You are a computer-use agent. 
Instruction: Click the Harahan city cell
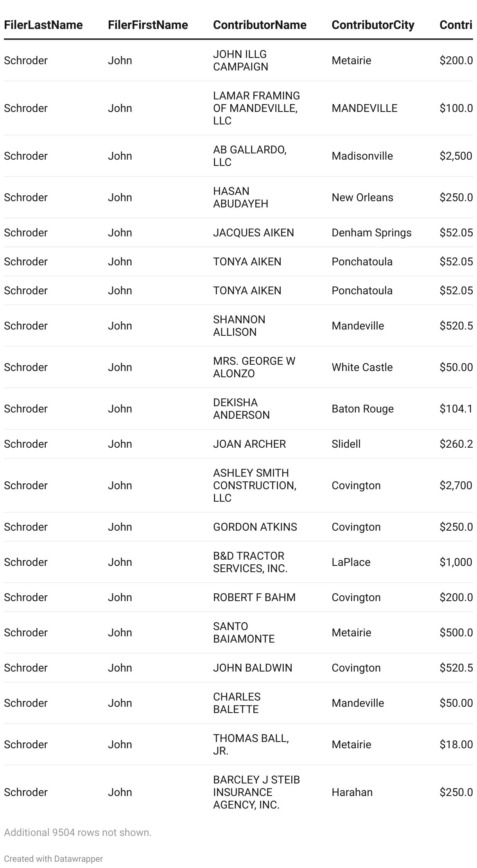(352, 792)
